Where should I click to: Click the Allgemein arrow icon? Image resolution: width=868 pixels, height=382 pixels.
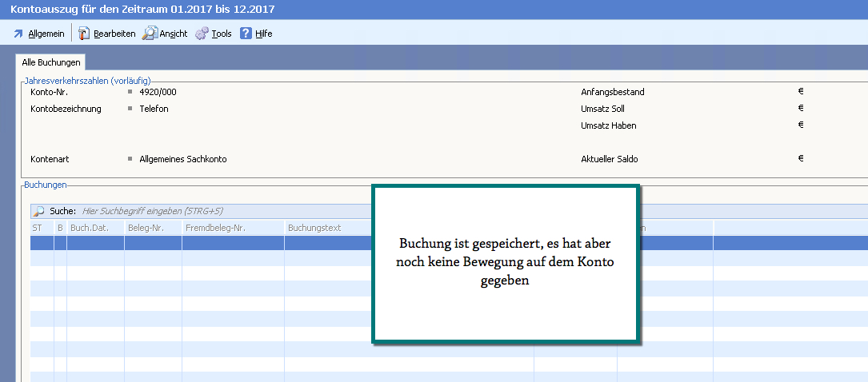click(x=18, y=34)
